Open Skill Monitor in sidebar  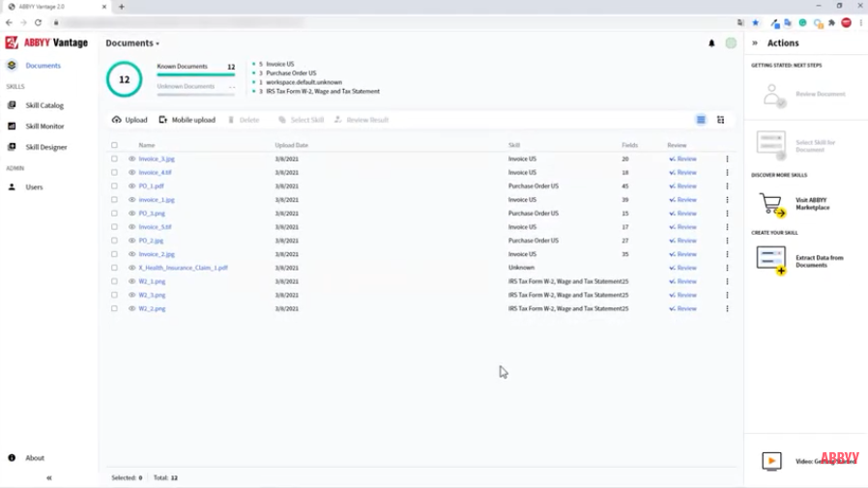[x=43, y=127]
